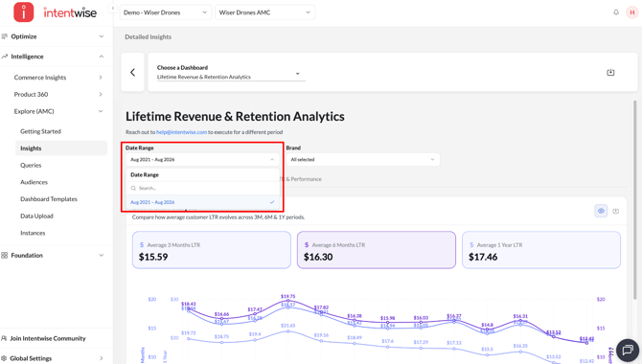Export the LTR chart panel icon
Screen dimensions: 642x364
616,211
